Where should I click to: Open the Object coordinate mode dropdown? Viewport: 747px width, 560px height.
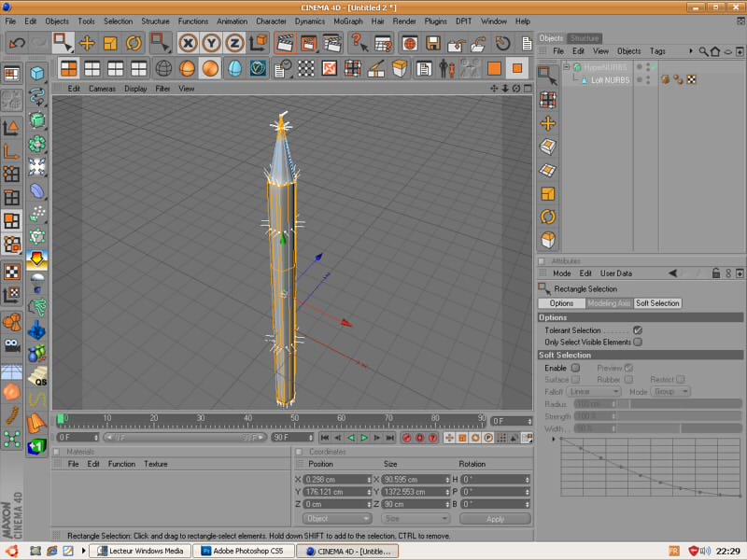(x=338, y=519)
